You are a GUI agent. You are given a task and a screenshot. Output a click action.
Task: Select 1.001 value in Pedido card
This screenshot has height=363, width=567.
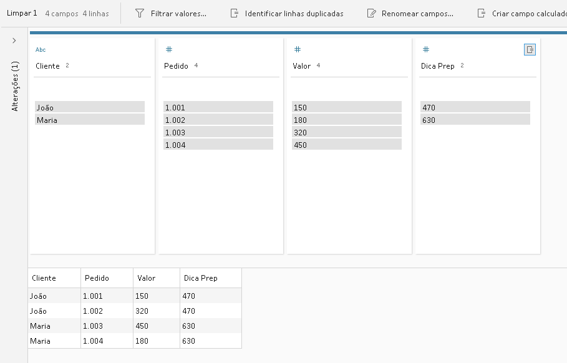click(x=218, y=107)
